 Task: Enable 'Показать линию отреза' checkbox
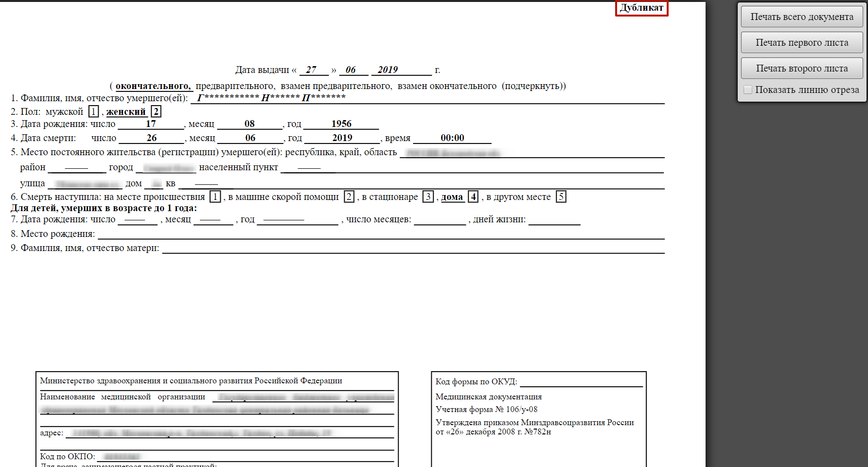pos(748,90)
